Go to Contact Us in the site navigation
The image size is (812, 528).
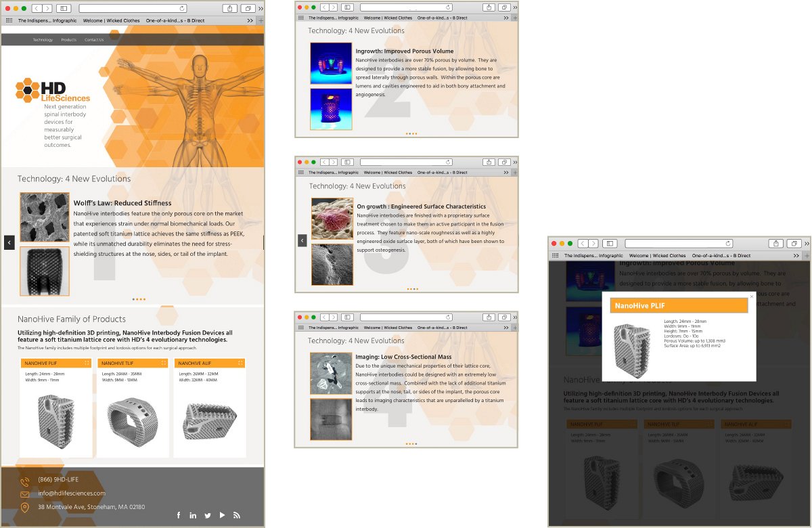click(x=94, y=40)
